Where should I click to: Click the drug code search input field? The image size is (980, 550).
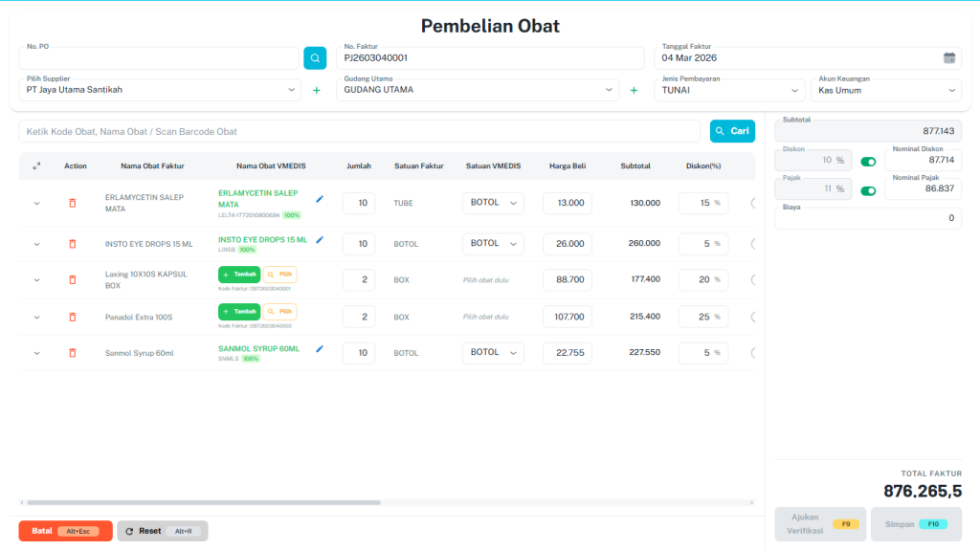click(360, 131)
